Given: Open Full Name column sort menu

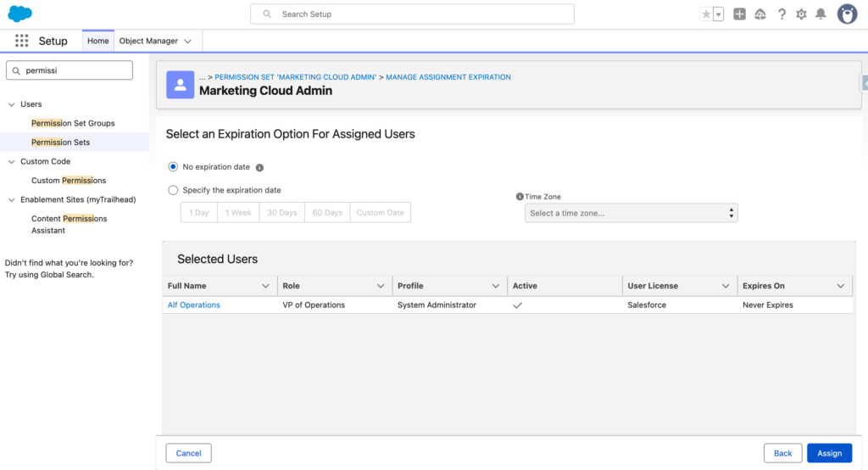Looking at the screenshot, I should coord(266,286).
